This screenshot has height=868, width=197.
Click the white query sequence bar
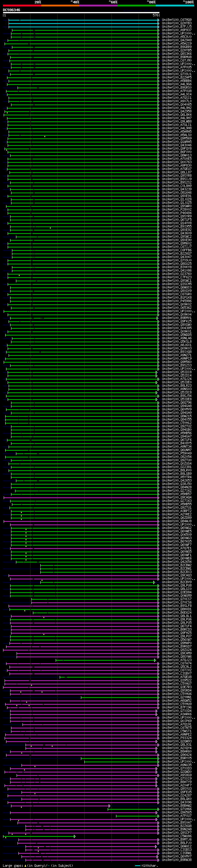(81, 13)
